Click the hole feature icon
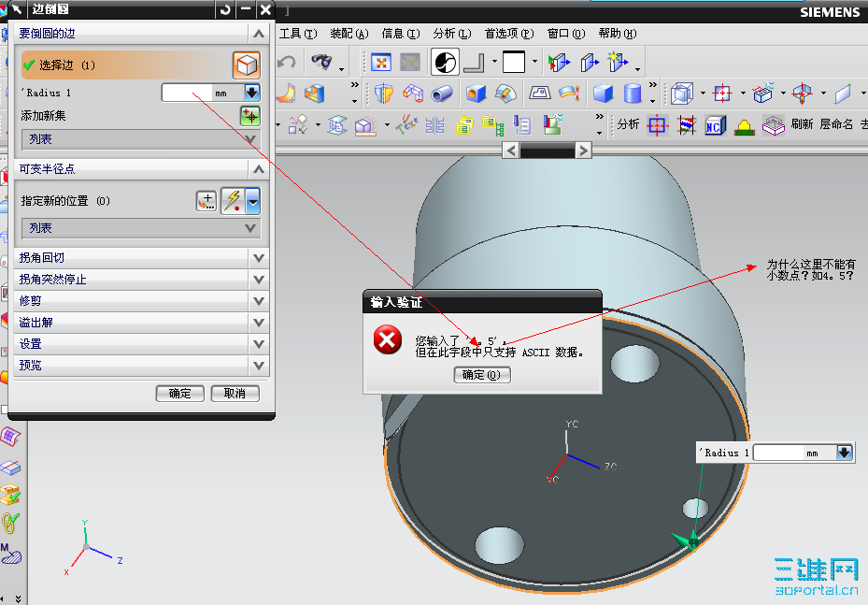Viewport: 868px width, 605px height. point(476,94)
